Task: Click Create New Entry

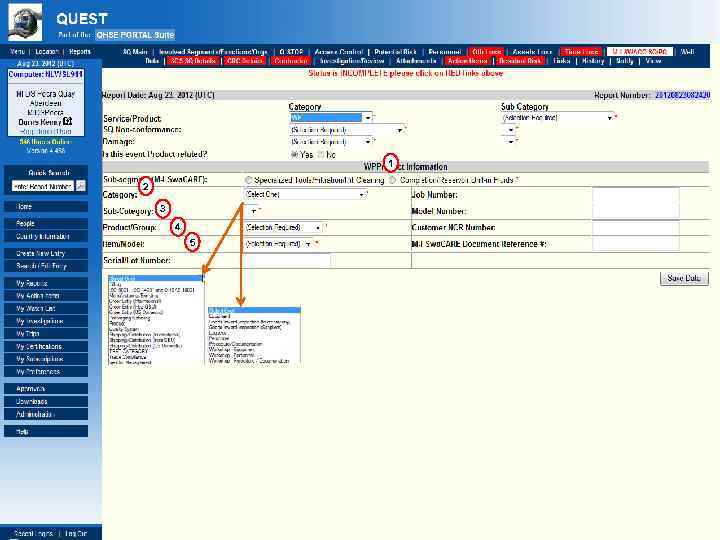Action: [46, 253]
